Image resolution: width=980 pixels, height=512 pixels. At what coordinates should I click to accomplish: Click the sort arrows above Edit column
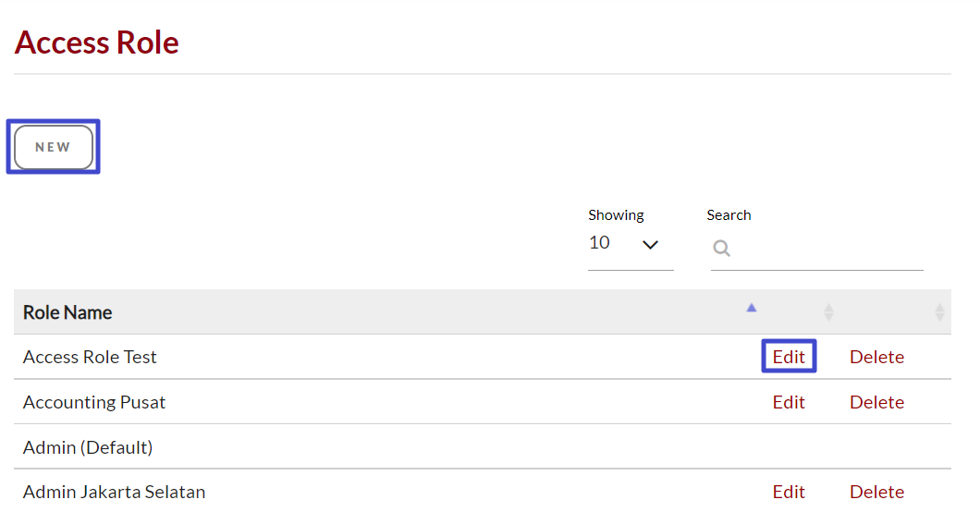pos(828,312)
